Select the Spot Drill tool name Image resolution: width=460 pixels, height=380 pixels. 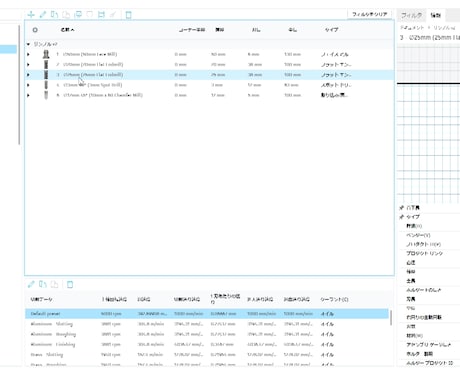[x=93, y=85]
